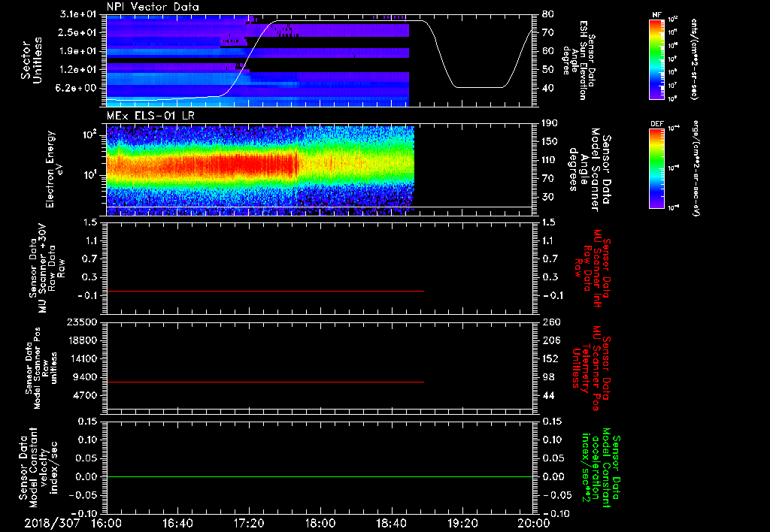Image resolution: width=770 pixels, height=532 pixels.
Task: Click the 1.9e+01 sector tick label
Action: click(x=77, y=51)
